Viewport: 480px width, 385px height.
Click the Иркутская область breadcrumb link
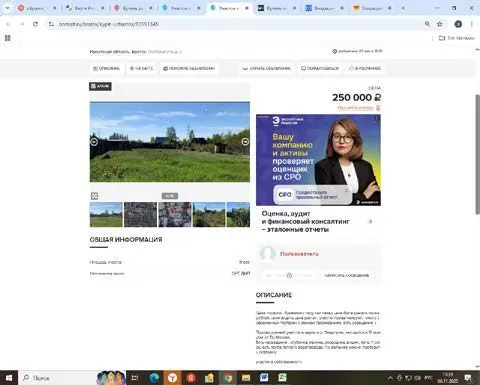(x=109, y=52)
